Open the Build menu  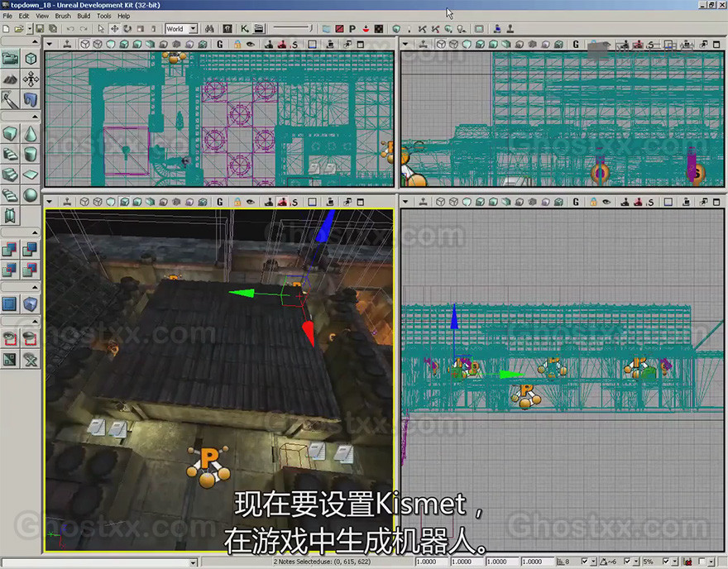pyautogui.click(x=84, y=16)
